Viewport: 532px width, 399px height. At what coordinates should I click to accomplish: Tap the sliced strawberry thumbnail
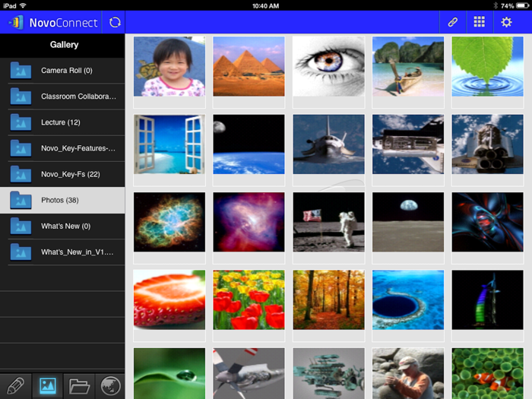pos(169,299)
